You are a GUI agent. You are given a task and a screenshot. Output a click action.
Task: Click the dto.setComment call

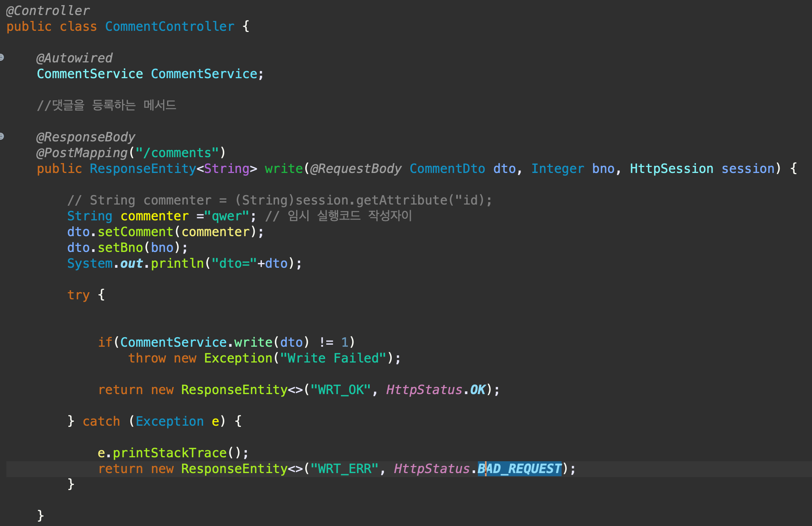coord(165,232)
